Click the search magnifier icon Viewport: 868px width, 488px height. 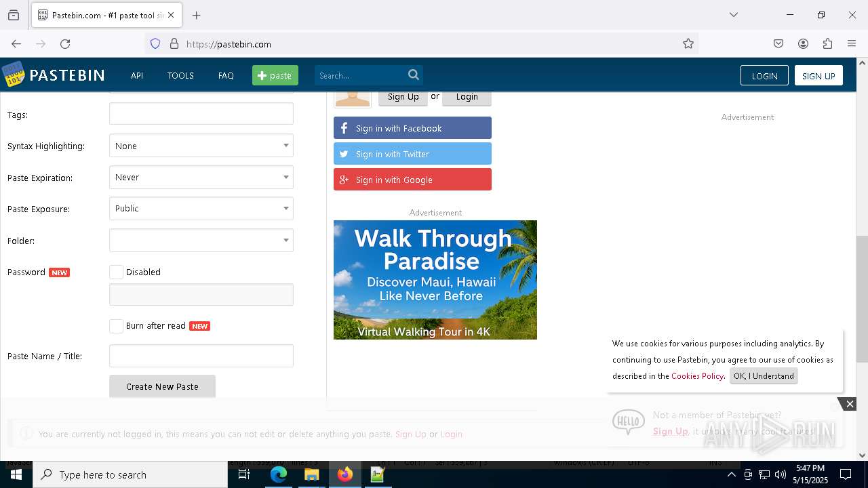[x=414, y=75]
